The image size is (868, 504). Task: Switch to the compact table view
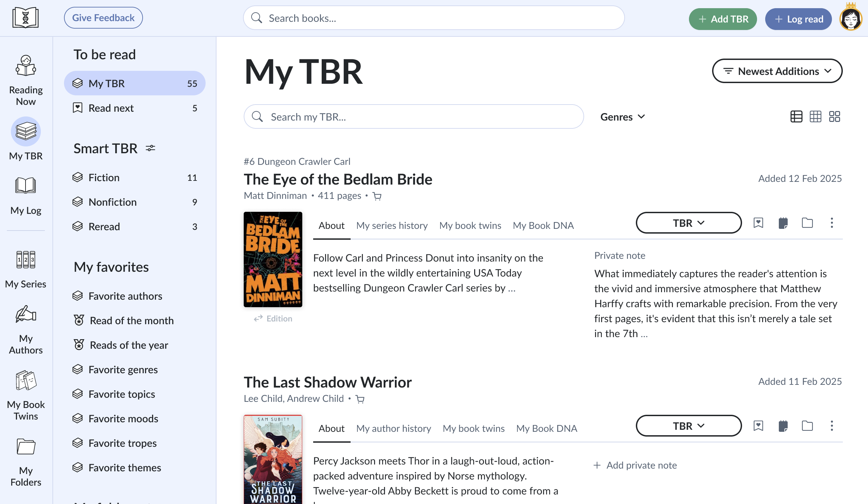[x=815, y=116]
